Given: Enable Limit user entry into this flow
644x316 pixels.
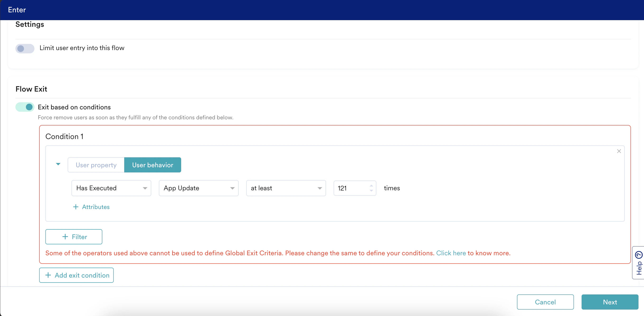Looking at the screenshot, I should [25, 48].
